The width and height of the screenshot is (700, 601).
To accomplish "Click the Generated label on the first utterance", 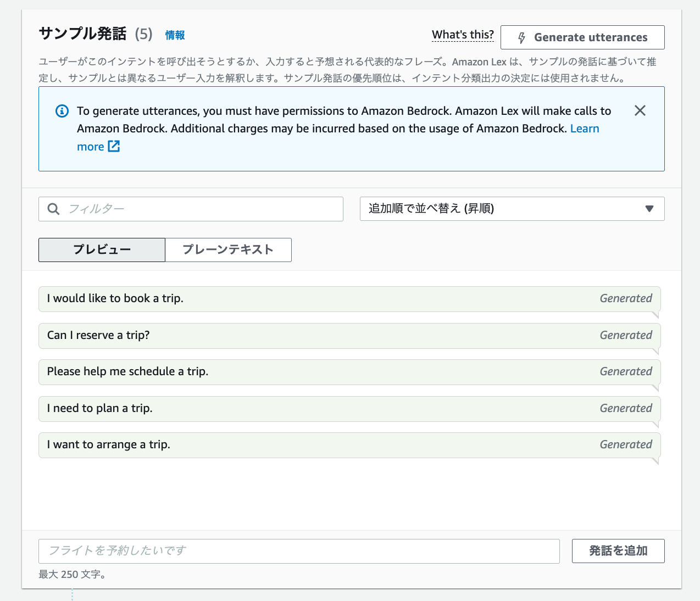I will (x=626, y=298).
